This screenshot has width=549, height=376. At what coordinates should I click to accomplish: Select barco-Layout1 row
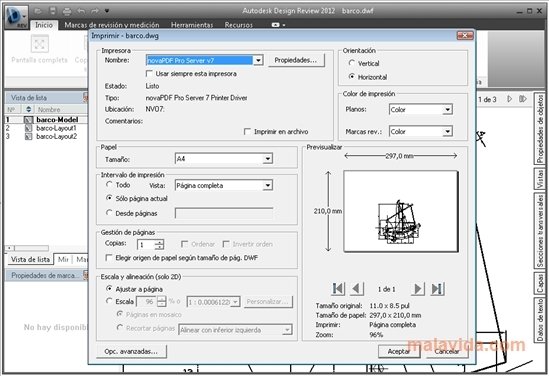pos(46,128)
